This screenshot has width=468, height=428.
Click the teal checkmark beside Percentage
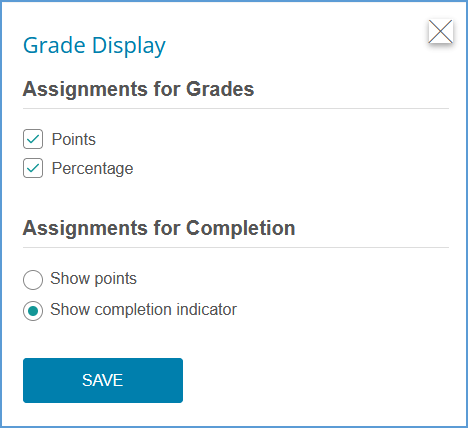pyautogui.click(x=33, y=168)
